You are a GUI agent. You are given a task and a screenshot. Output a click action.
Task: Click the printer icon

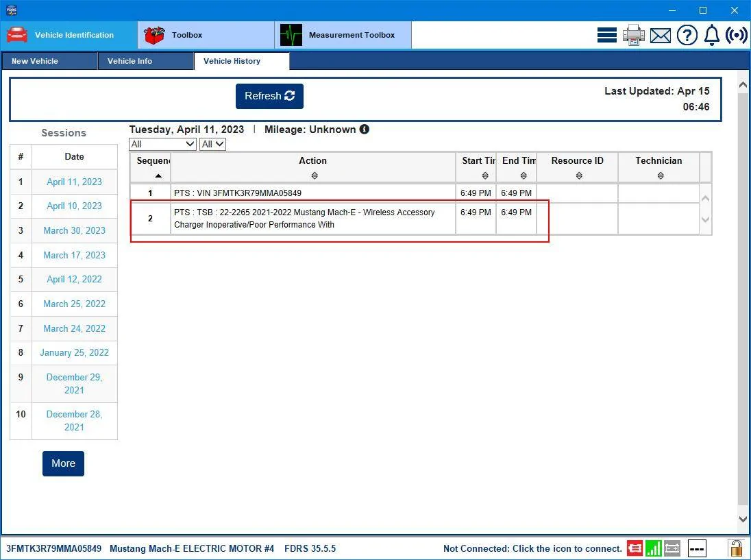click(x=634, y=35)
